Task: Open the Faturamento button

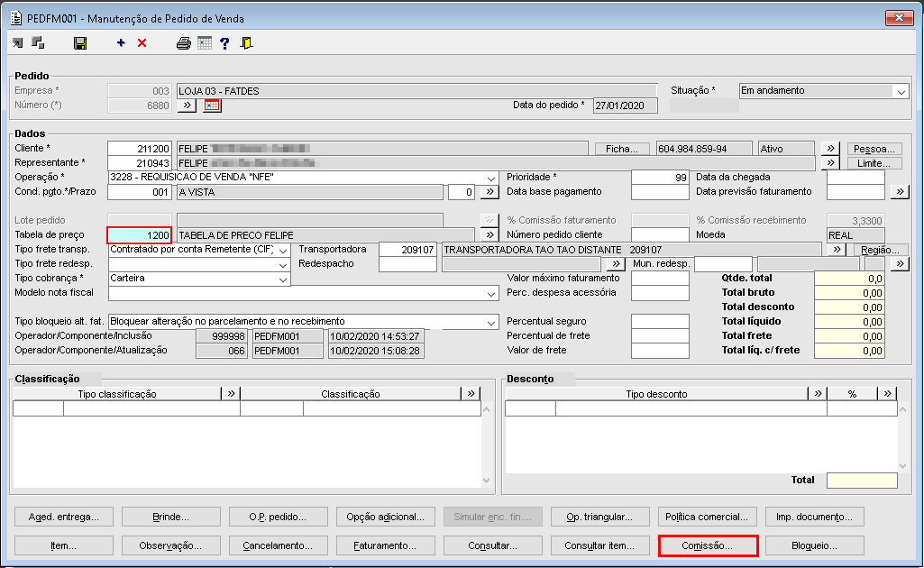Action: pyautogui.click(x=384, y=545)
